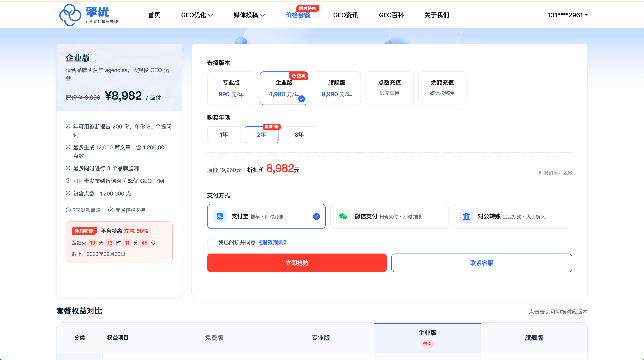
Task: Switch comparison table to 专业版 column header
Action: [321, 338]
